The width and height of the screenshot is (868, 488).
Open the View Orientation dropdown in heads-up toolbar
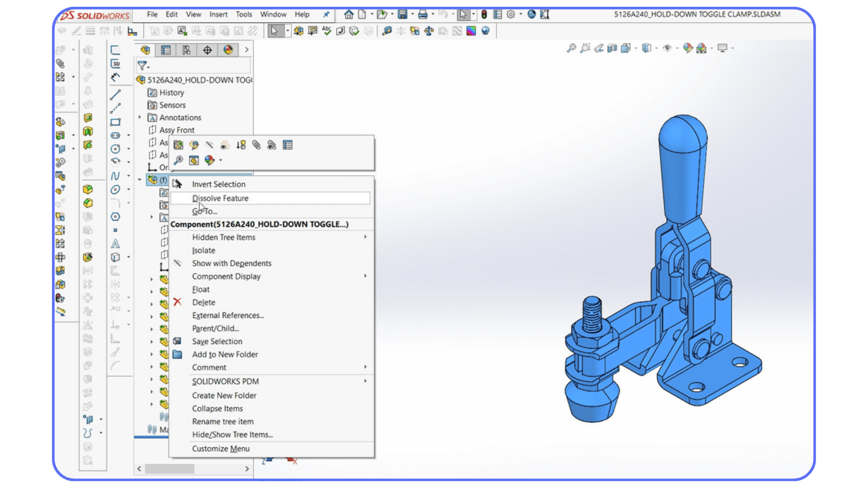pyautogui.click(x=635, y=48)
